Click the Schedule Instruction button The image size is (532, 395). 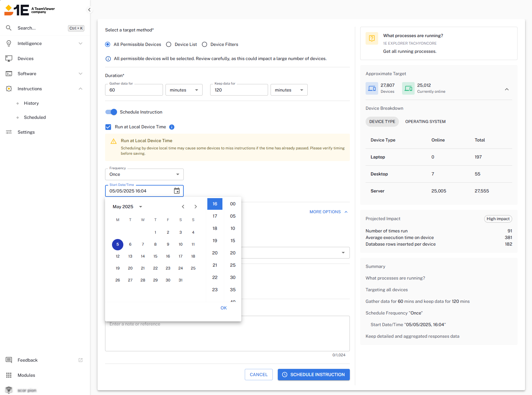click(x=314, y=375)
